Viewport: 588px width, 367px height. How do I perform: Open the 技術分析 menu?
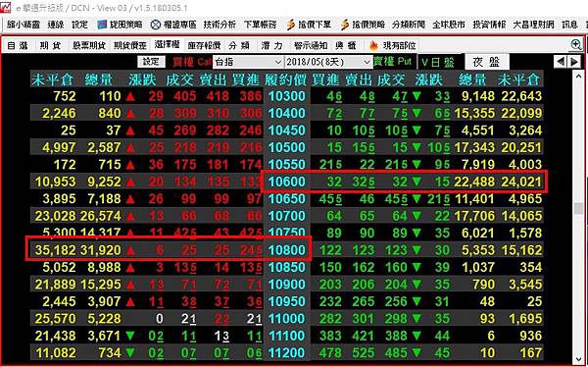[220, 25]
